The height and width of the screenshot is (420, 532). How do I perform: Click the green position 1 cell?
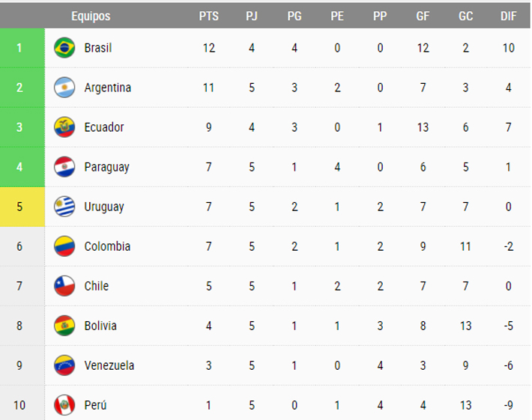click(19, 48)
